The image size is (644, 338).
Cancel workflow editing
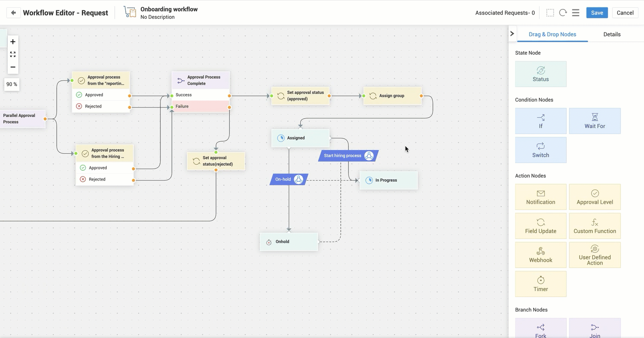625,13
